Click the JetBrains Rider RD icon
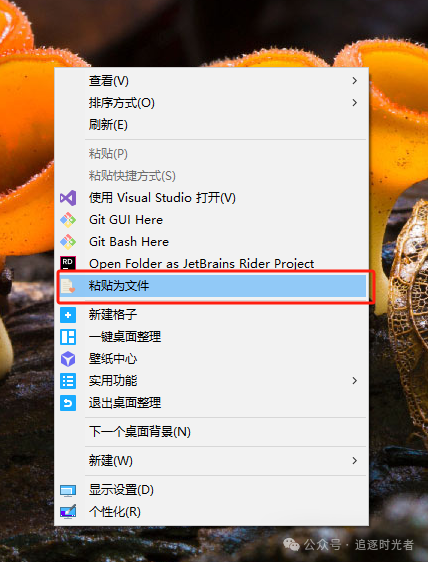 [x=68, y=263]
